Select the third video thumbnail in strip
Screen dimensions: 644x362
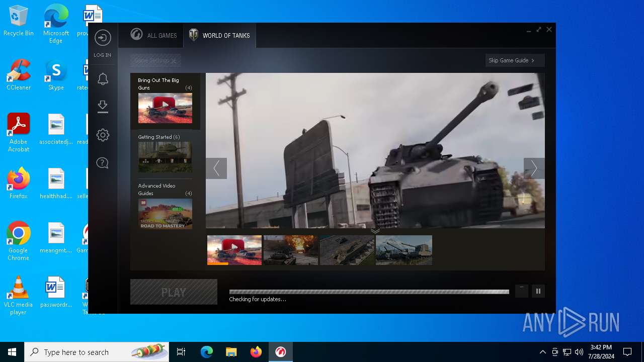click(347, 250)
